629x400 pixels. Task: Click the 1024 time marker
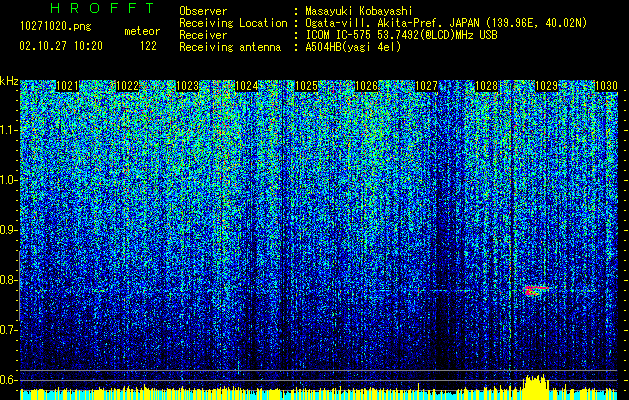[x=247, y=86]
